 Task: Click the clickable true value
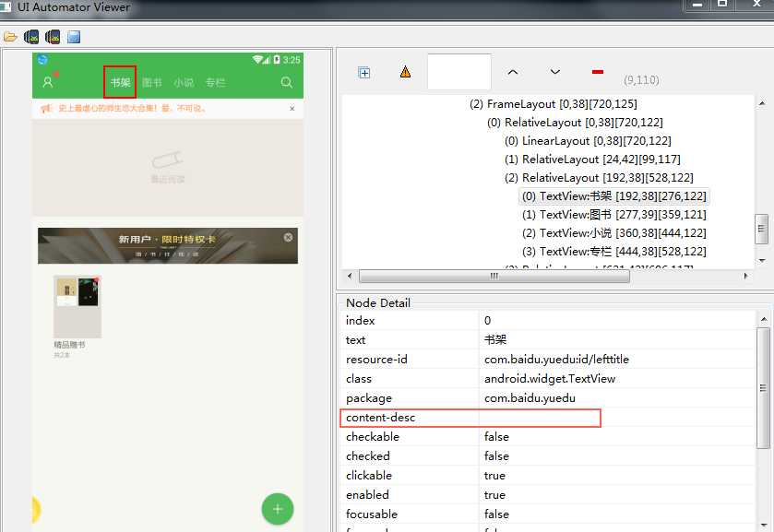click(494, 475)
